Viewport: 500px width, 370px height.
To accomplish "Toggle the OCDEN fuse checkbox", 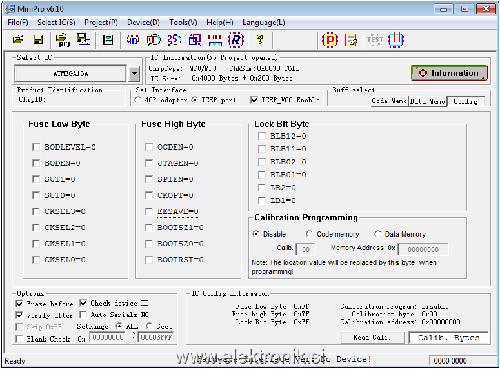I will [x=149, y=147].
